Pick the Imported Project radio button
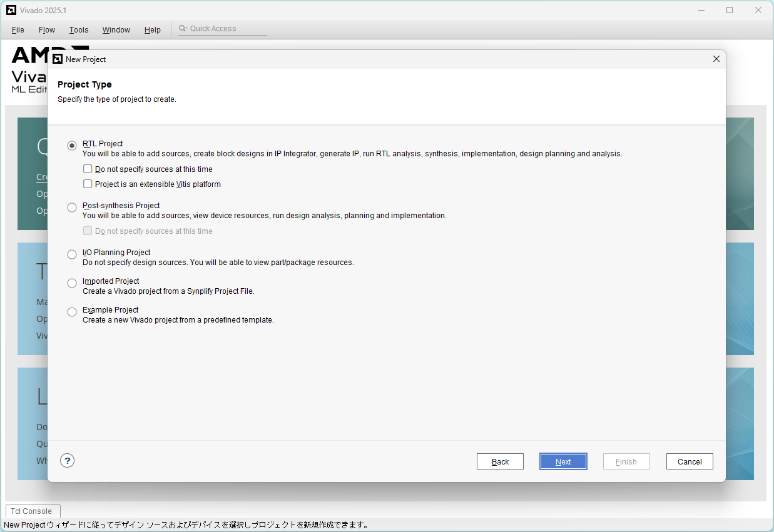Screen dimensions: 774x532 tap(72, 283)
